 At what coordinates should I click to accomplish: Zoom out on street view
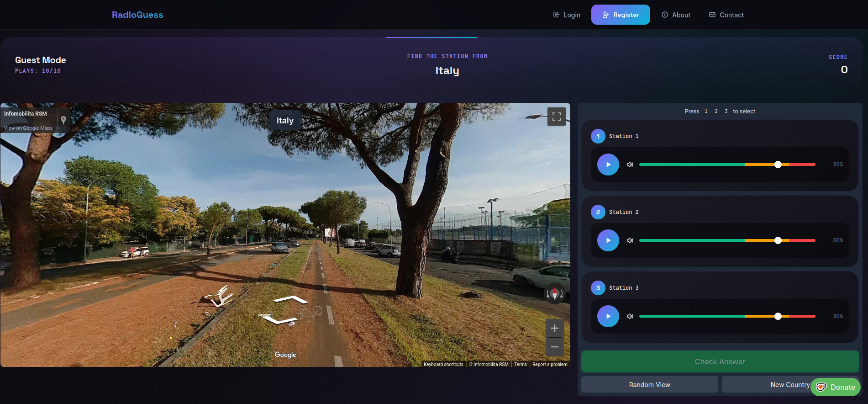point(554,347)
